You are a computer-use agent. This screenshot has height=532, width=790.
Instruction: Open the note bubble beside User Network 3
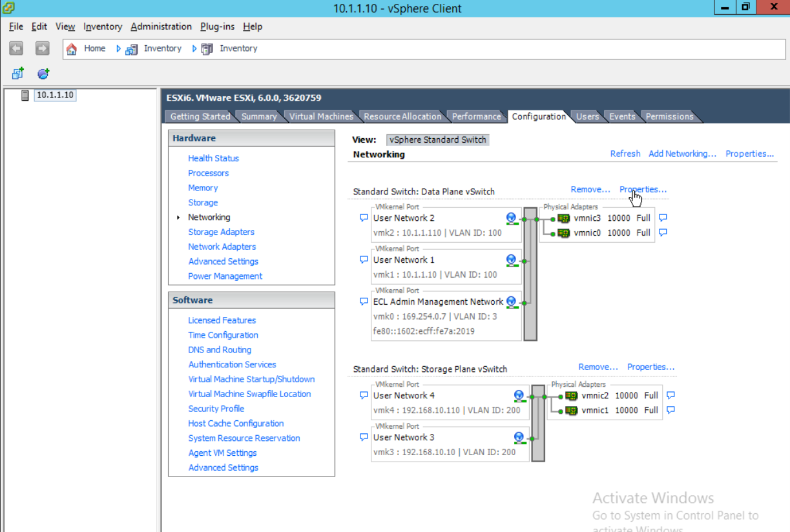click(363, 437)
